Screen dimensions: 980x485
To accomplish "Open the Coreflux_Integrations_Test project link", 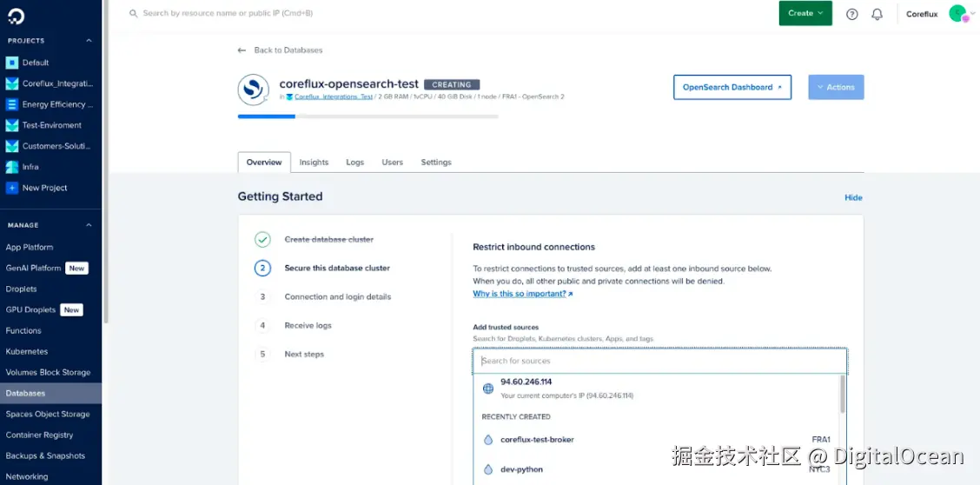I will pos(334,96).
